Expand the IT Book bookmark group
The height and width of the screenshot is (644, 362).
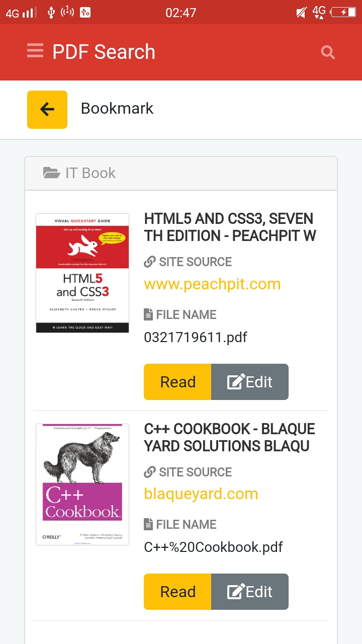181,173
